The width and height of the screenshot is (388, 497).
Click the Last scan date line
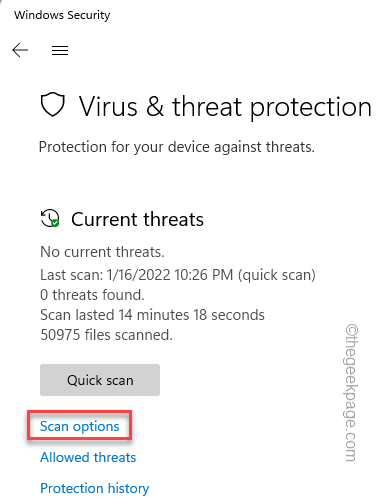(178, 275)
